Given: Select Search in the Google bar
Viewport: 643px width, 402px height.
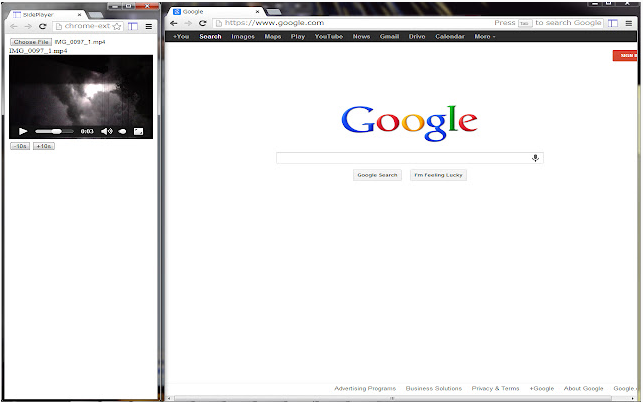Looking at the screenshot, I should click(210, 37).
